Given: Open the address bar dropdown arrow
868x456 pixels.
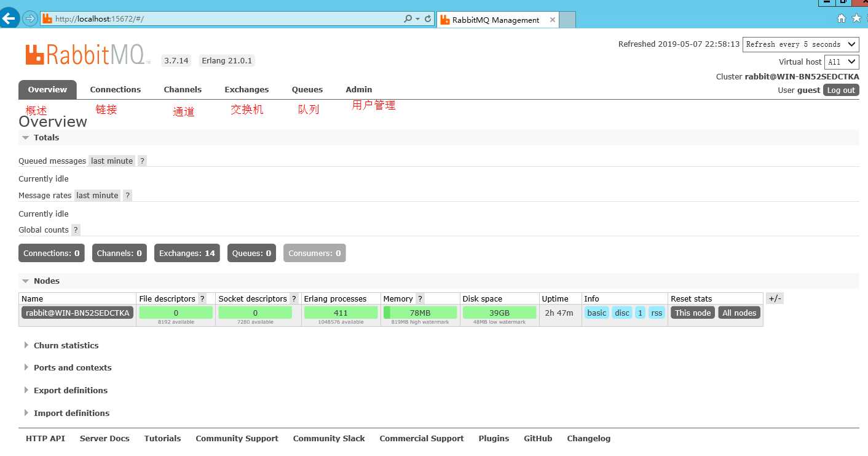Looking at the screenshot, I should point(418,19).
